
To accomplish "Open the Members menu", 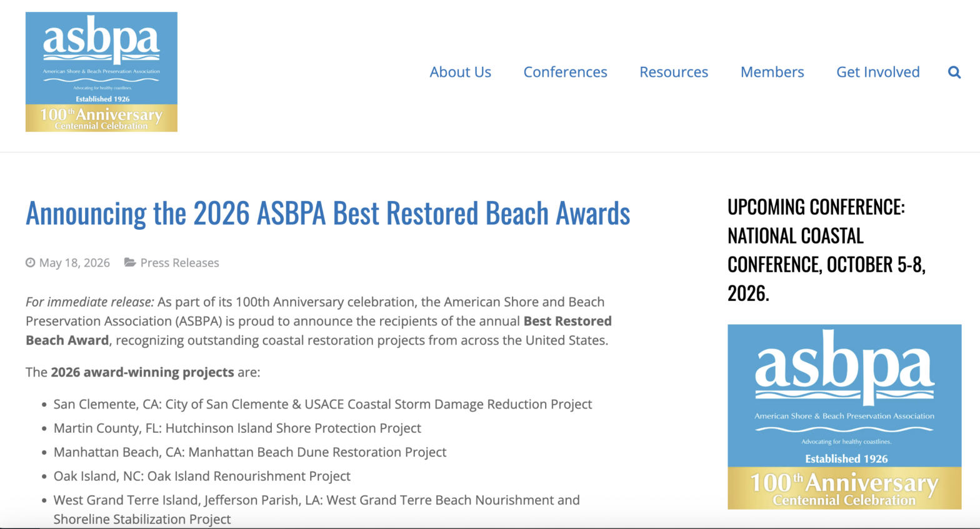I will (x=772, y=72).
